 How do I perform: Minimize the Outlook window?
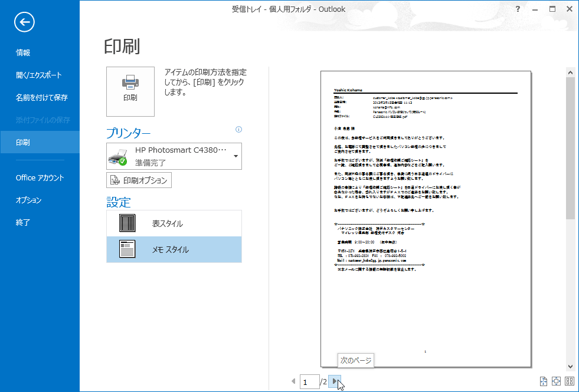pyautogui.click(x=535, y=9)
